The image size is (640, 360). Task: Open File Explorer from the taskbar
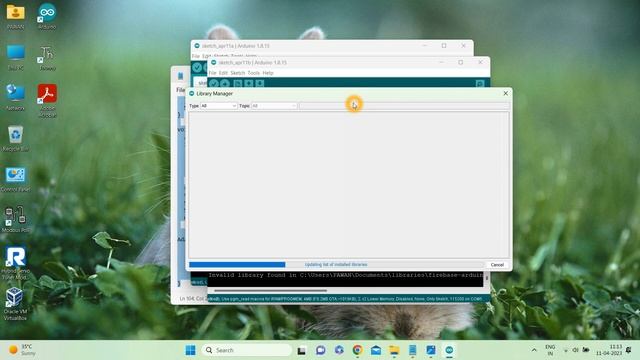click(394, 350)
